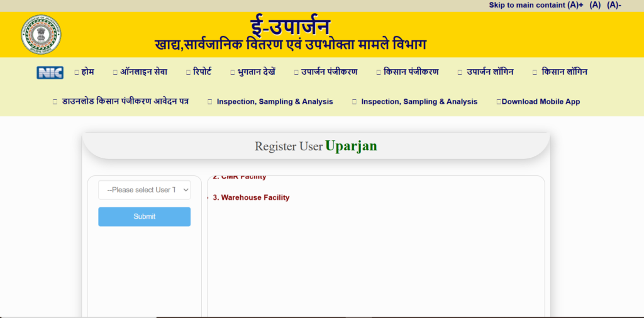Screen dimensions: 644x318
Task: Open the होम menu item
Action: (84, 72)
